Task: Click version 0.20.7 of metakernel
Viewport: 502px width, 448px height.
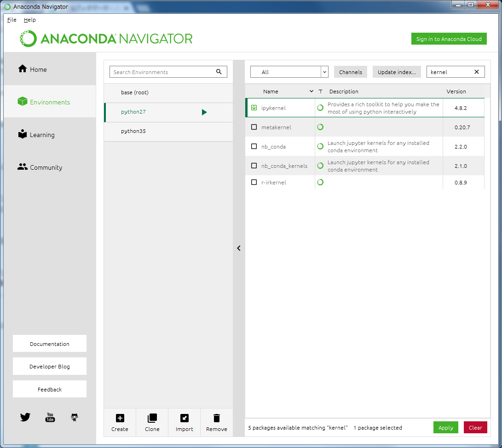Action: click(x=462, y=127)
